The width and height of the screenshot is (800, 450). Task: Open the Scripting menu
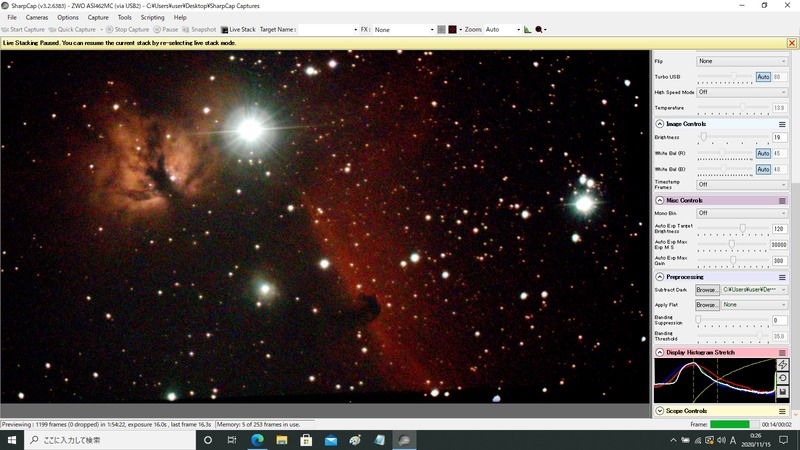click(x=153, y=17)
